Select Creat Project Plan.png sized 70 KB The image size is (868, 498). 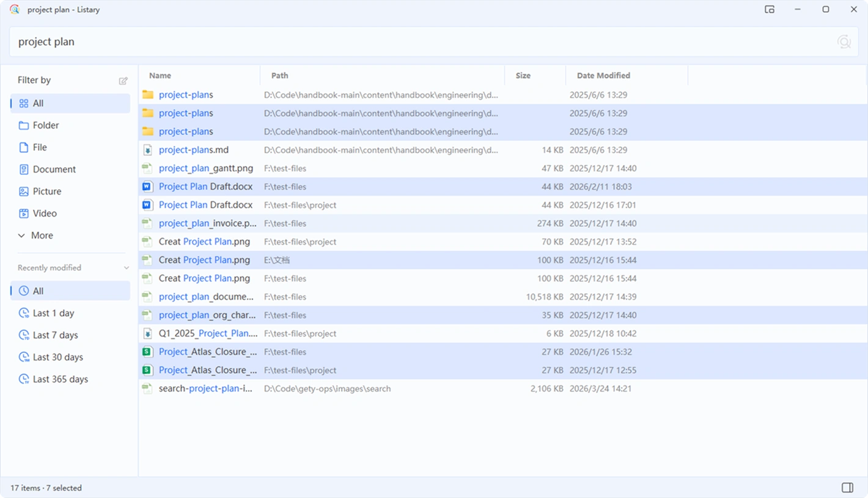click(204, 242)
